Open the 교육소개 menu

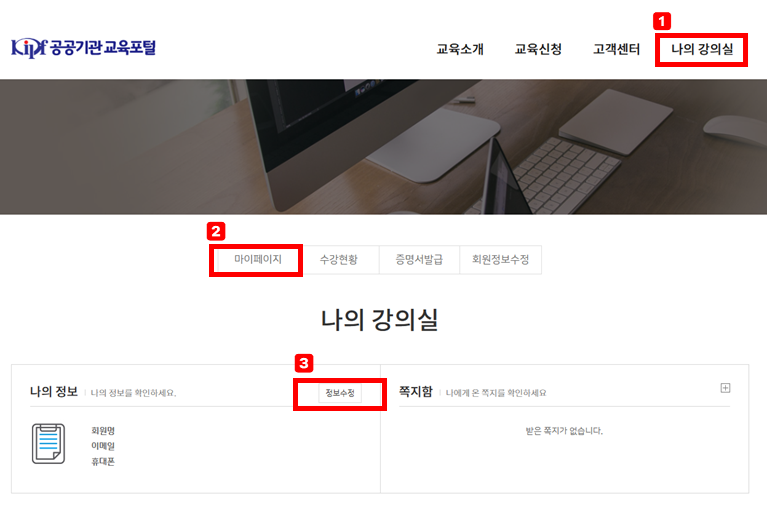pos(460,49)
